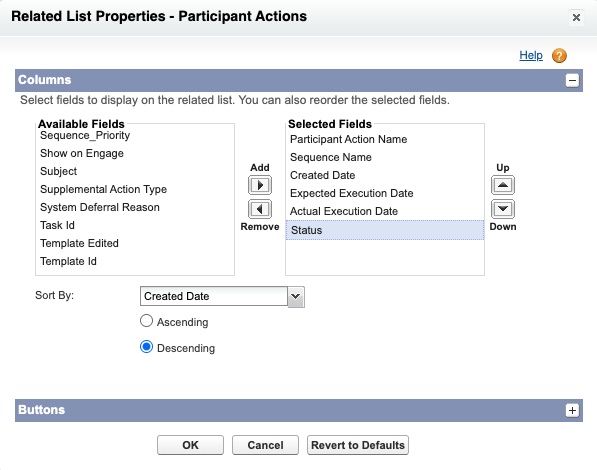Select Sequence_Priority in Available Fields
The image size is (597, 470).
tap(135, 135)
